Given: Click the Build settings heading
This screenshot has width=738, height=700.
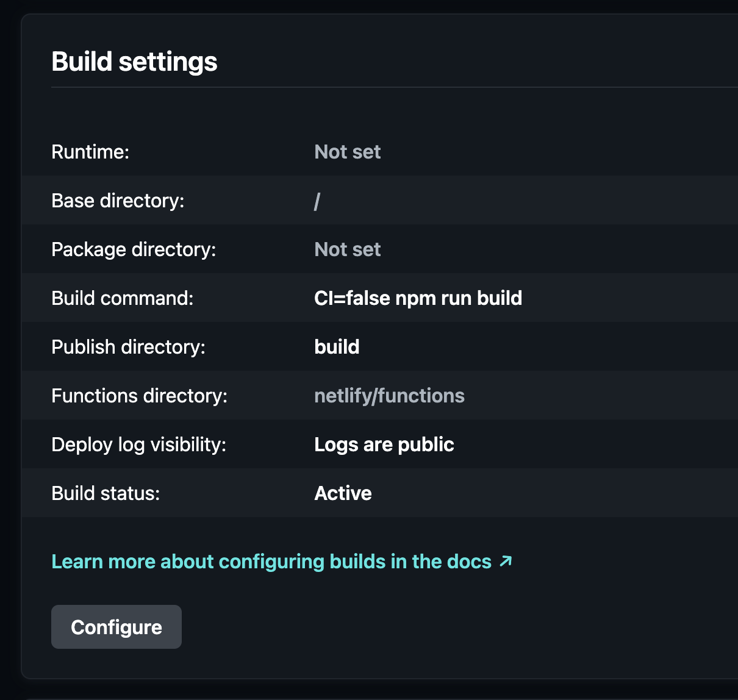Looking at the screenshot, I should pos(134,62).
